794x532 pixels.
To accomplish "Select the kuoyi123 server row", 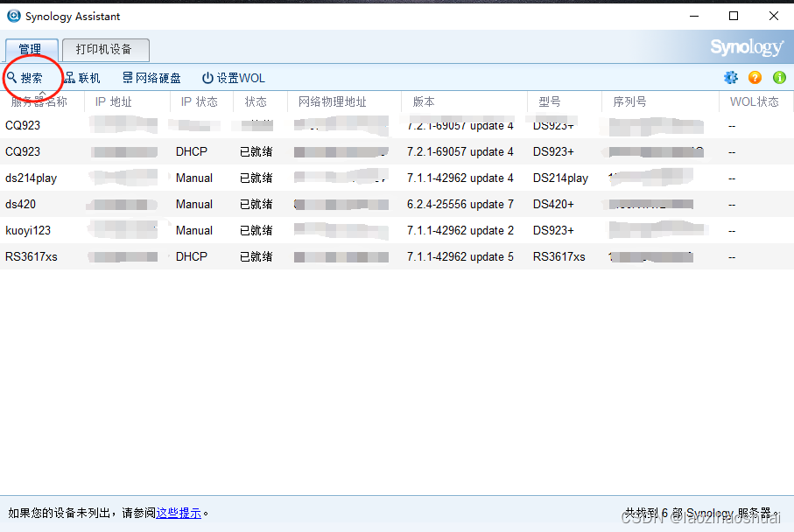I will point(397,231).
